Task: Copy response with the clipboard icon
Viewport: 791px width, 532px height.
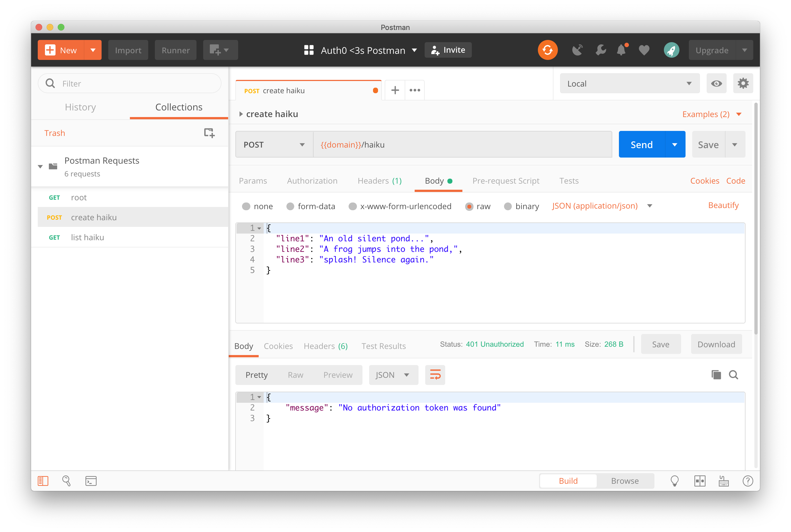Action: [x=716, y=375]
